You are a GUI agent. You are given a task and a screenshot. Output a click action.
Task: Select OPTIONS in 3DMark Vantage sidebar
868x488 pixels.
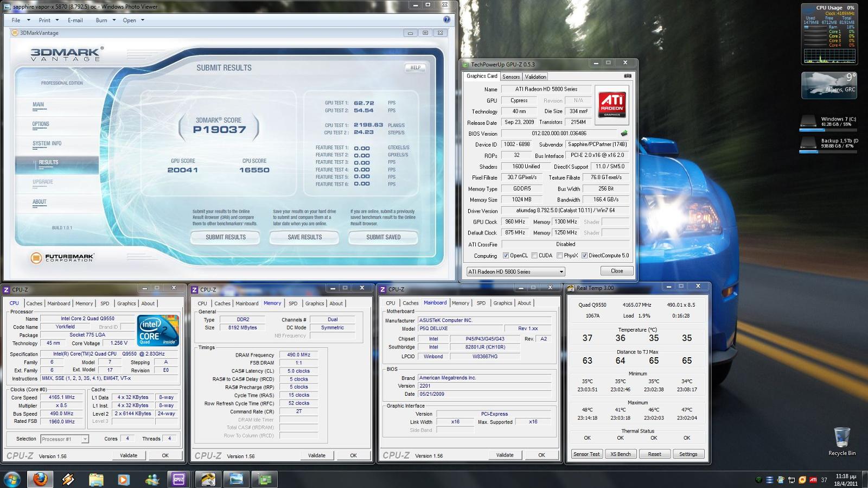(41, 124)
